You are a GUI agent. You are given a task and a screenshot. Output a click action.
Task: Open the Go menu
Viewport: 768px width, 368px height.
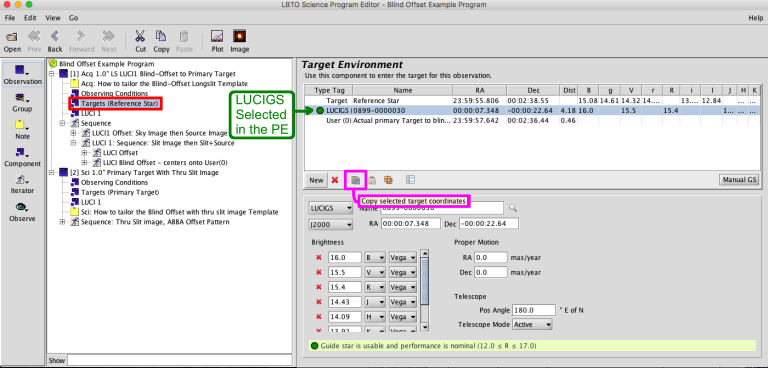point(73,18)
